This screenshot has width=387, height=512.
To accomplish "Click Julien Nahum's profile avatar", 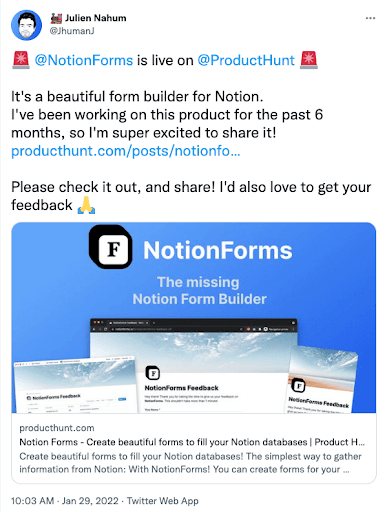I will (x=26, y=25).
